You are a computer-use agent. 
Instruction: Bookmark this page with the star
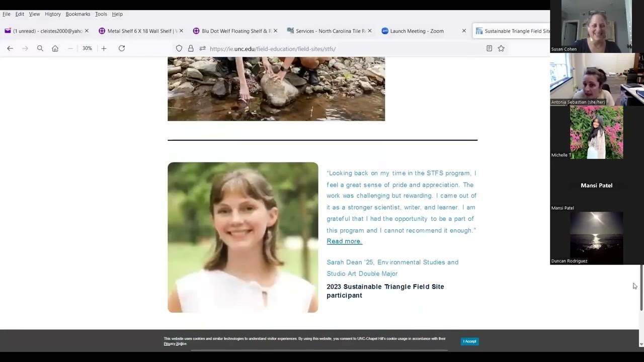[501, 48]
